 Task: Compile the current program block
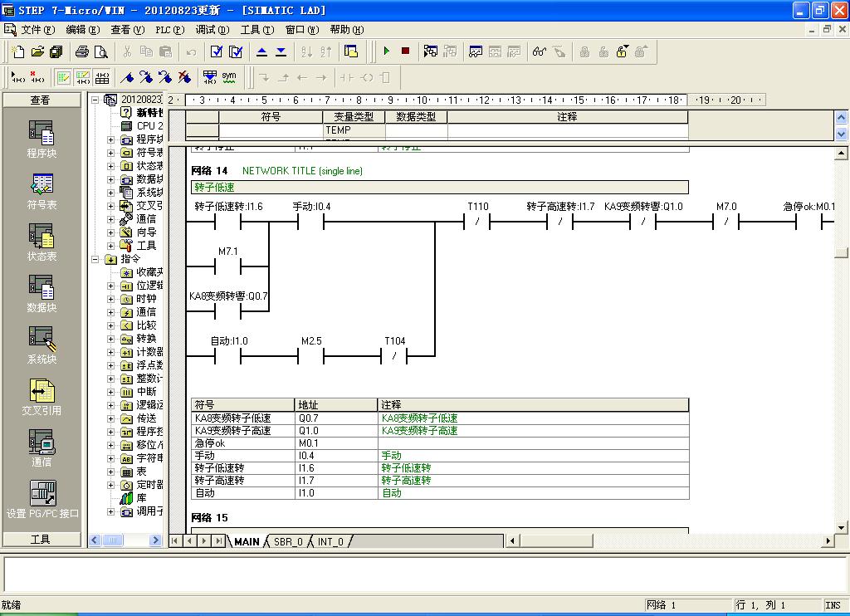(217, 51)
